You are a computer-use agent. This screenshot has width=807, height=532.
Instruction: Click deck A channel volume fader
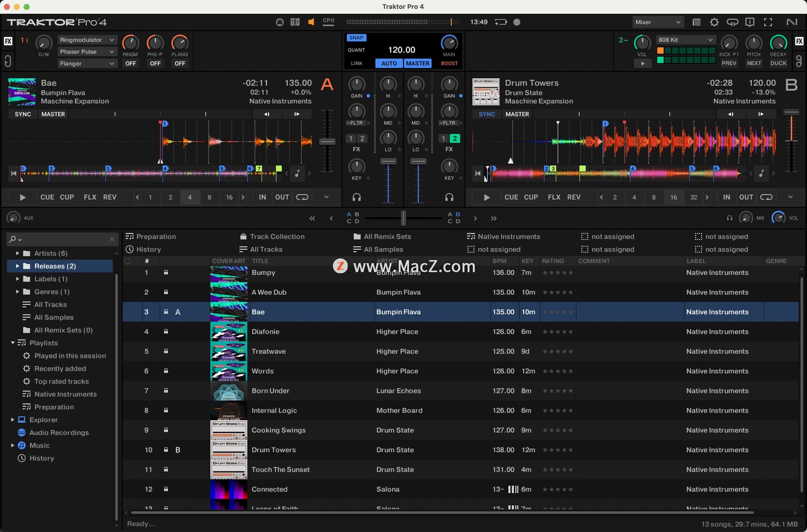click(388, 161)
